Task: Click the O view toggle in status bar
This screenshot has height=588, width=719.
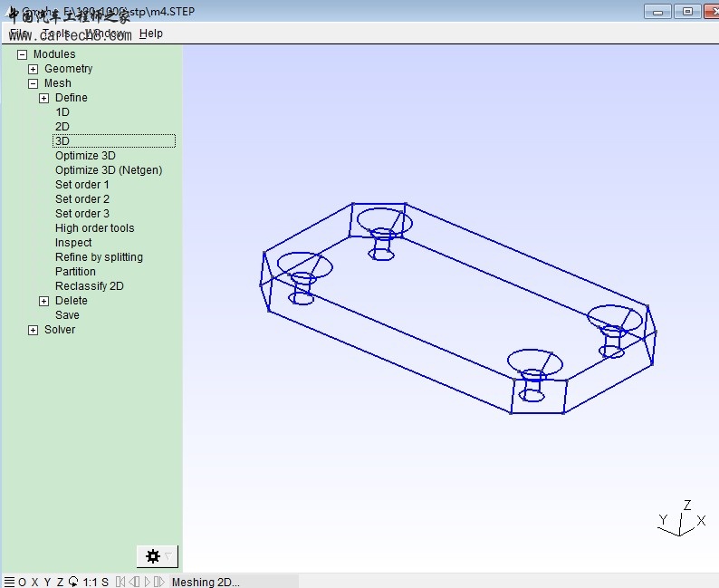Action: 23,582
